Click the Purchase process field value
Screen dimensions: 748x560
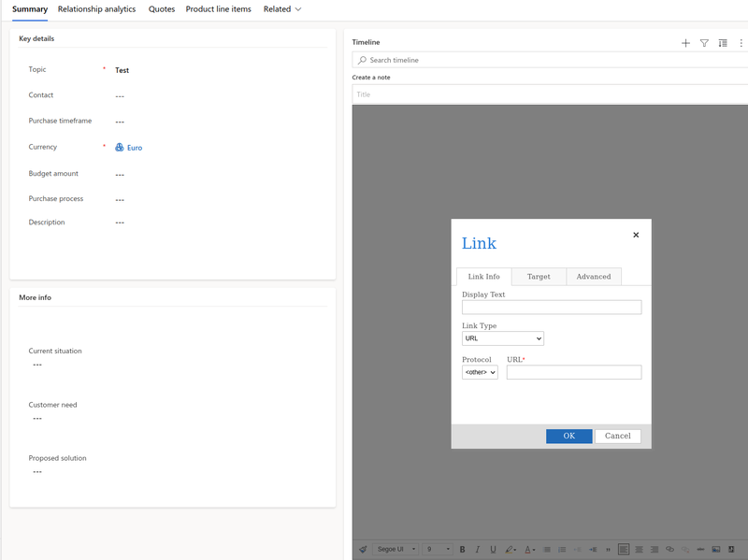(x=120, y=200)
